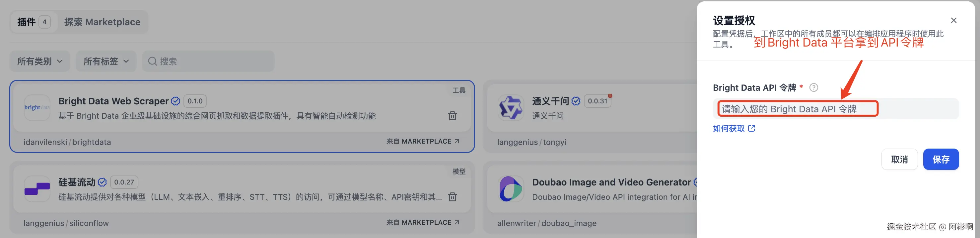
Task: Delete the 硅基流动 plugin
Action: [x=452, y=197]
